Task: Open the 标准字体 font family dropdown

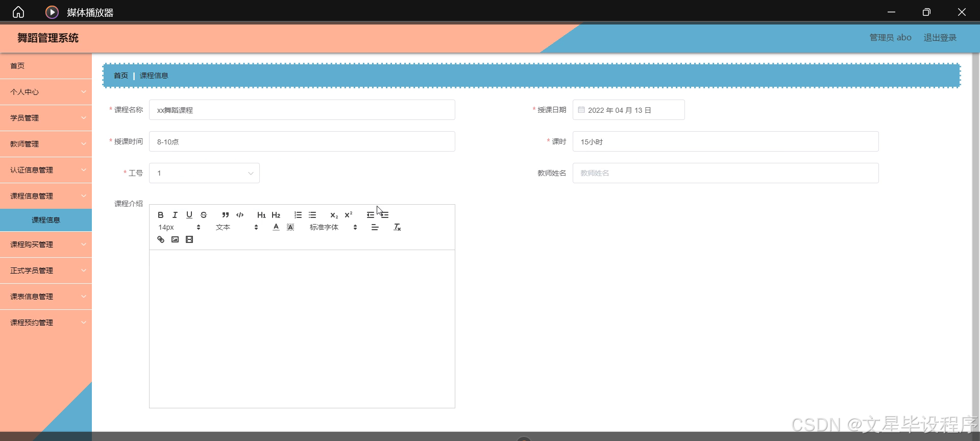Action: (x=333, y=227)
